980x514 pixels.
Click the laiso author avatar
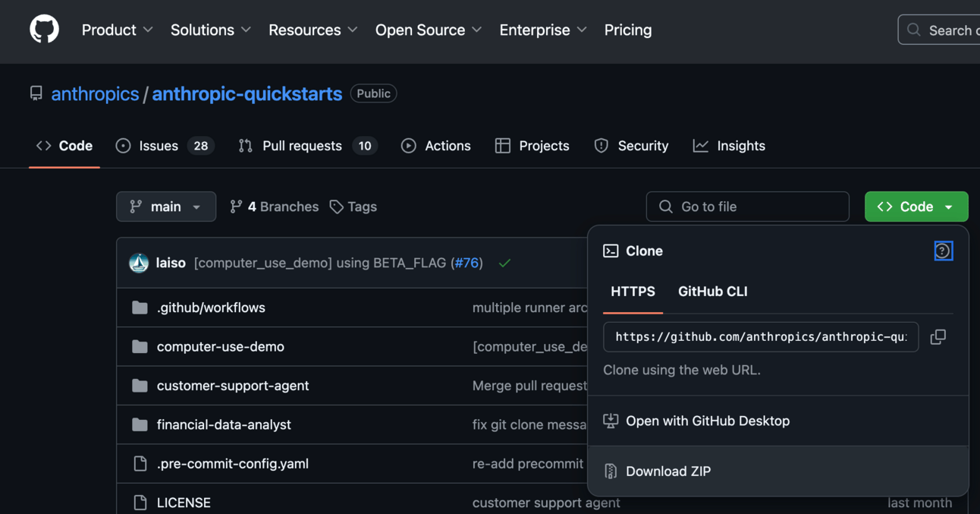[139, 263]
